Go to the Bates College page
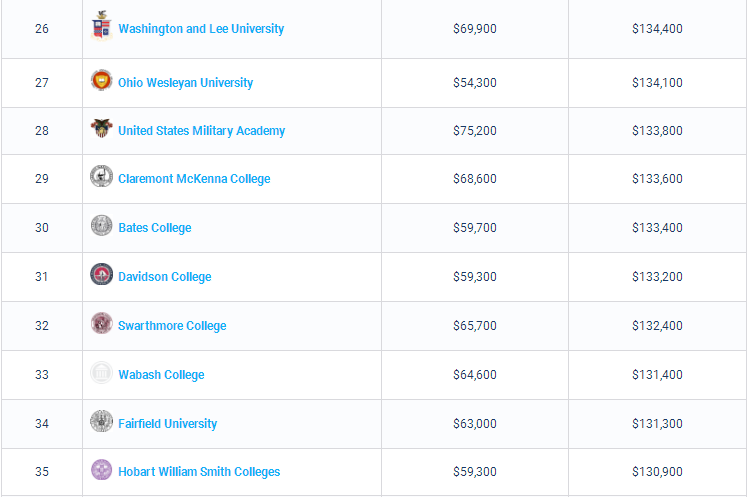Viewport: 748px width, 497px height. (154, 228)
